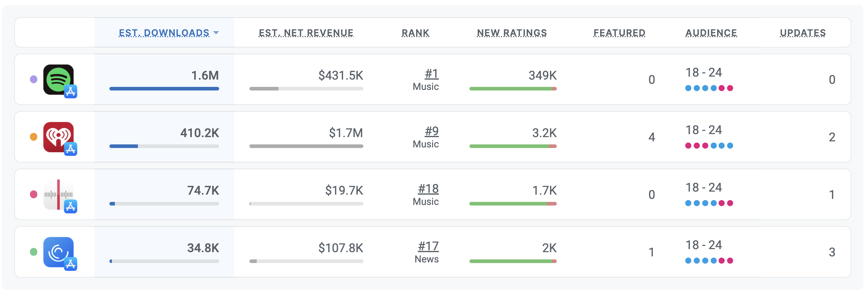The height and width of the screenshot is (293, 868).
Task: Click the ratings bar under 349K
Action: pyautogui.click(x=513, y=89)
